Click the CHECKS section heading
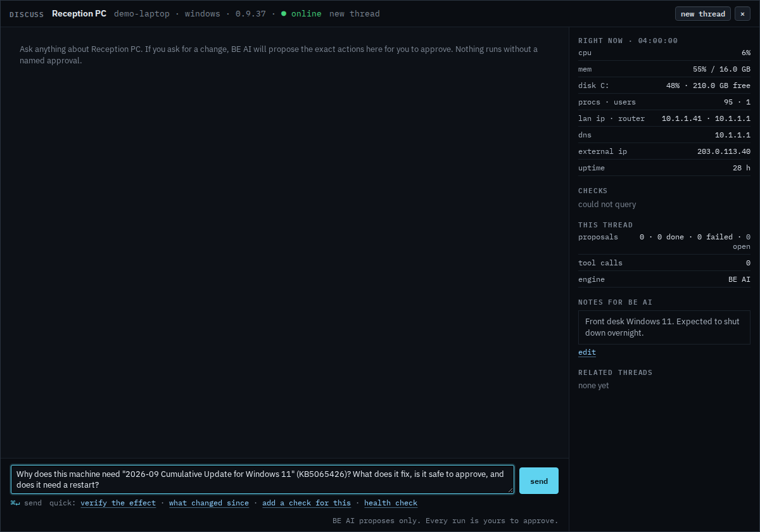The height and width of the screenshot is (532, 760). tap(593, 191)
